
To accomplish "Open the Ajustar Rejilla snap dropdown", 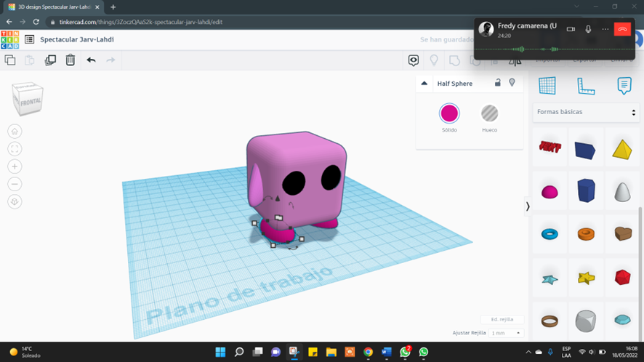I will tap(506, 333).
